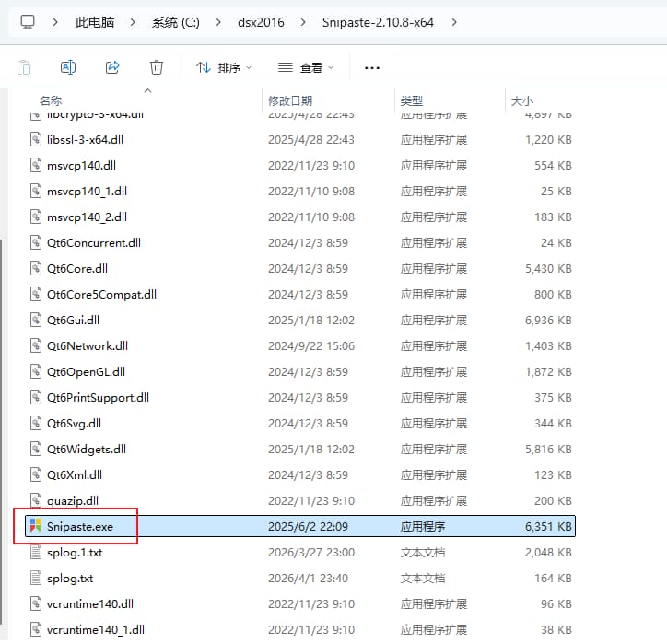Click the Rename icon in the toolbar
Screen dimensions: 667x644
(68, 67)
